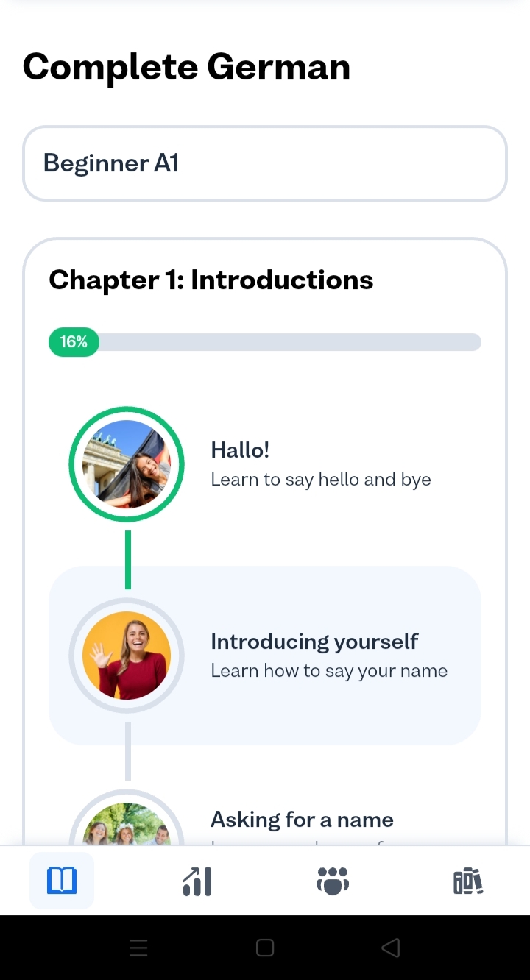The height and width of the screenshot is (980, 530).
Task: Click the 'Learn to say hello and bye' text
Action: click(x=321, y=480)
